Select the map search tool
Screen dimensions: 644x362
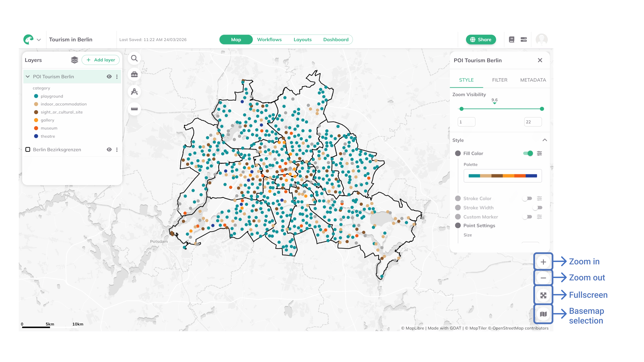pyautogui.click(x=134, y=58)
